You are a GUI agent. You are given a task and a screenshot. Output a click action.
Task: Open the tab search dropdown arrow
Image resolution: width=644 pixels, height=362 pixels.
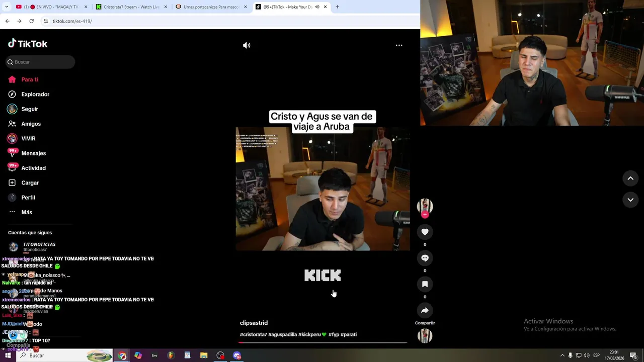(x=7, y=7)
